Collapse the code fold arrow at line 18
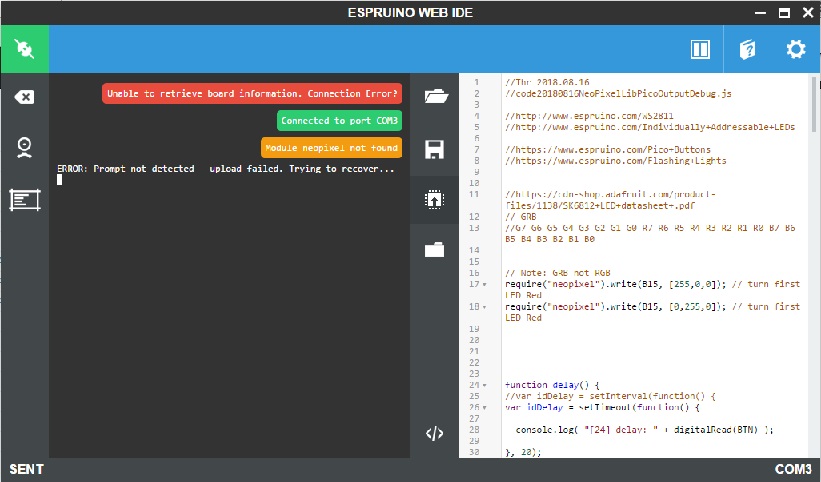The height and width of the screenshot is (482, 821). point(484,307)
